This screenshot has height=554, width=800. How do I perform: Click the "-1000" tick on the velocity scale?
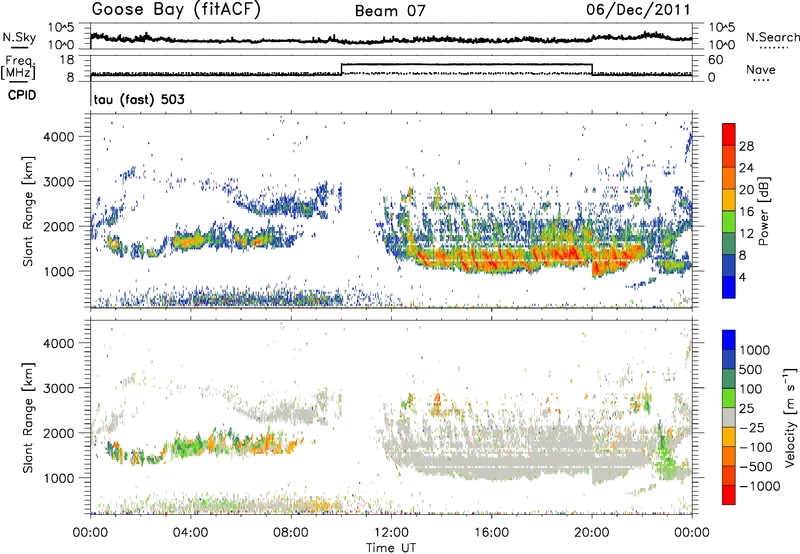760,486
